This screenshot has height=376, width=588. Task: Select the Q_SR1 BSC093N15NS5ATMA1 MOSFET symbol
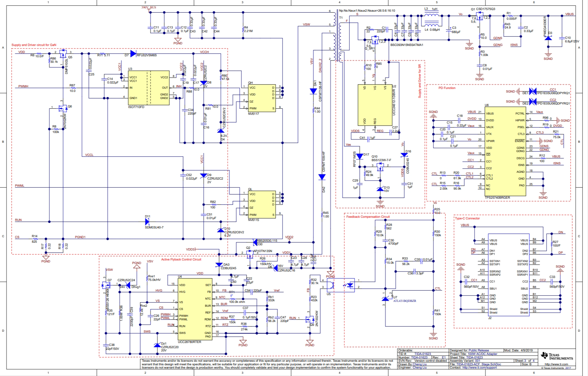pyautogui.click(x=375, y=40)
